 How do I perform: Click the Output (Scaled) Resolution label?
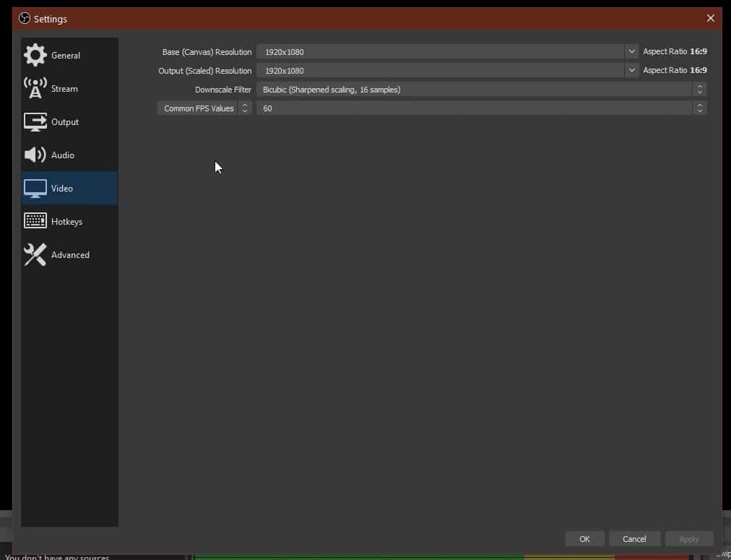coord(204,71)
